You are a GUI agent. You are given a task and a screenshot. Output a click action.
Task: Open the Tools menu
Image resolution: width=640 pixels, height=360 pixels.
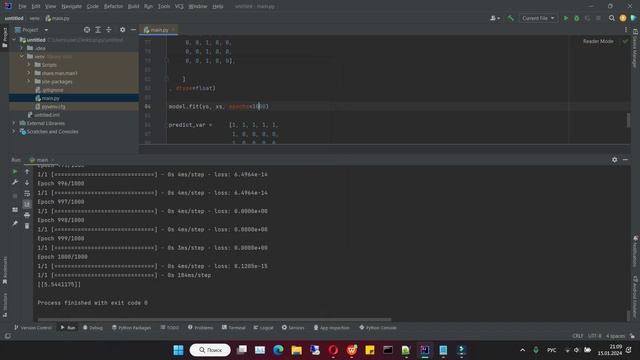164,7
